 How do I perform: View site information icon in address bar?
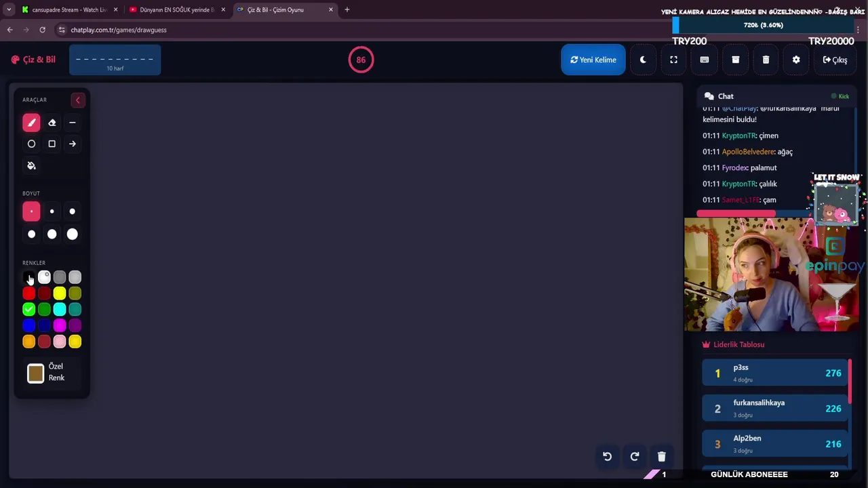[x=62, y=30]
